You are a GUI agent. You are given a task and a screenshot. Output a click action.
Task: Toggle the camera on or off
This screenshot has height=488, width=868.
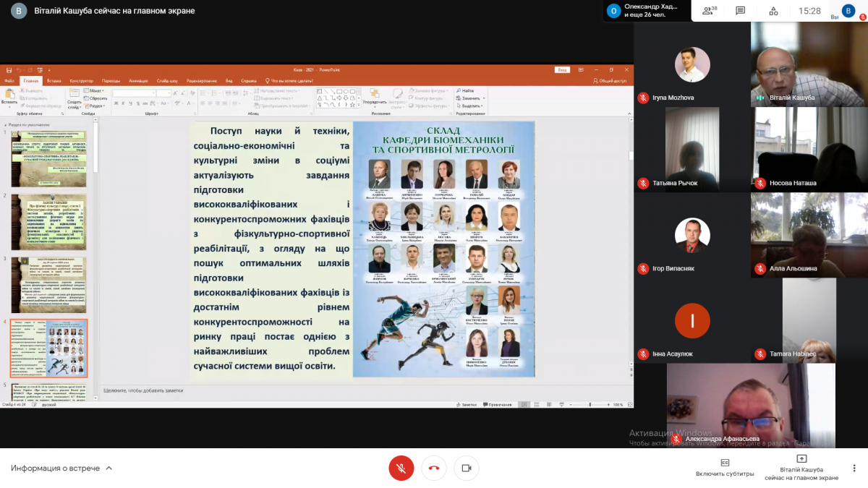[467, 468]
